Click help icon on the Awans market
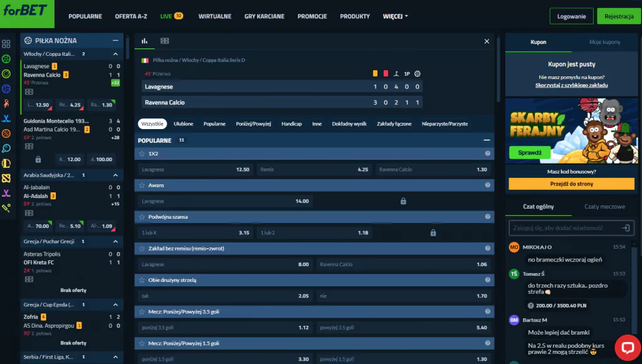The height and width of the screenshot is (364, 642). click(487, 185)
